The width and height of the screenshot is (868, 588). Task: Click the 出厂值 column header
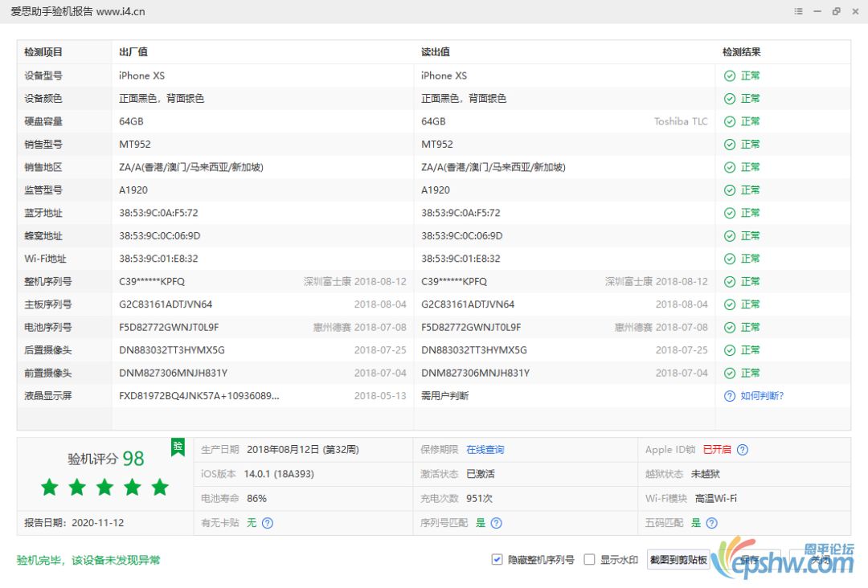tap(133, 52)
